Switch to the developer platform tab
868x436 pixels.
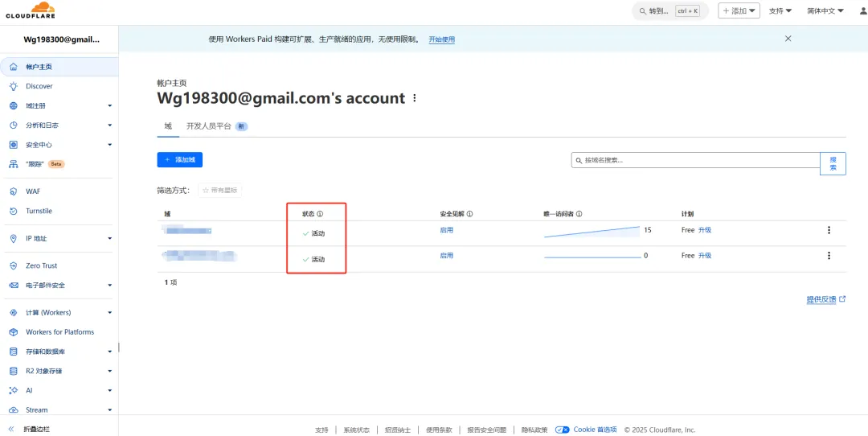(x=216, y=125)
